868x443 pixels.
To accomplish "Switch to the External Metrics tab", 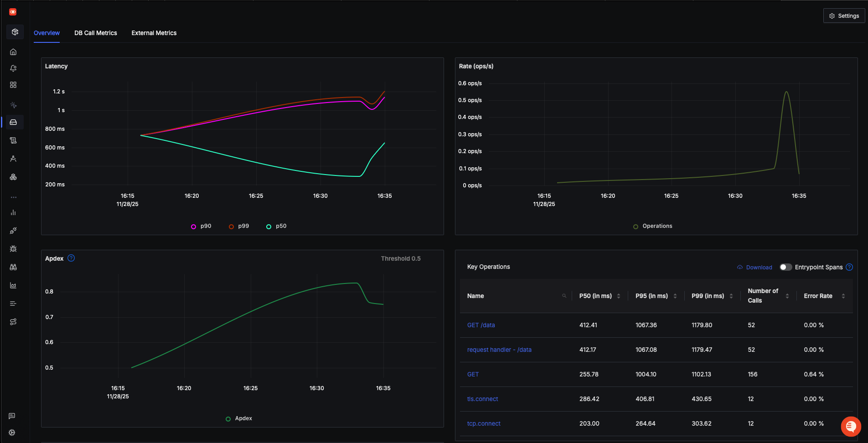I will 154,33.
